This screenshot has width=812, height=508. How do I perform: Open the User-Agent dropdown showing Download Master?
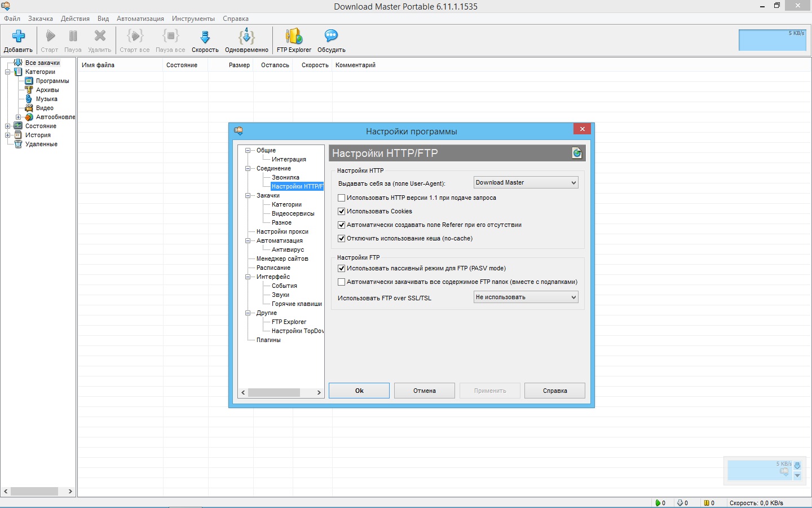click(x=526, y=182)
